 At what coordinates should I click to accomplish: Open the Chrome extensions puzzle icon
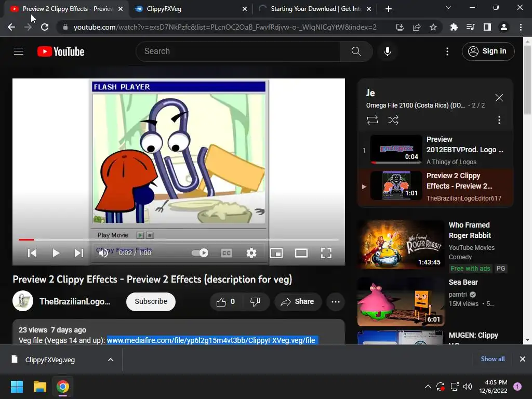click(454, 27)
